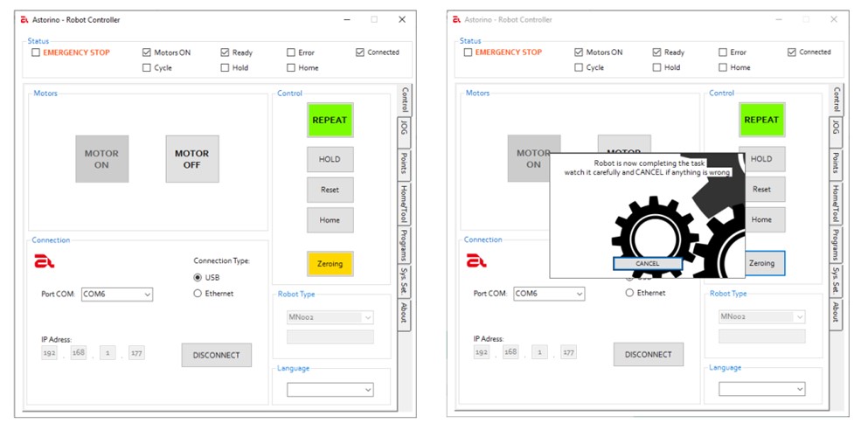The height and width of the screenshot is (430, 868).
Task: Click the 177 IP address field in left window
Action: pyautogui.click(x=136, y=353)
